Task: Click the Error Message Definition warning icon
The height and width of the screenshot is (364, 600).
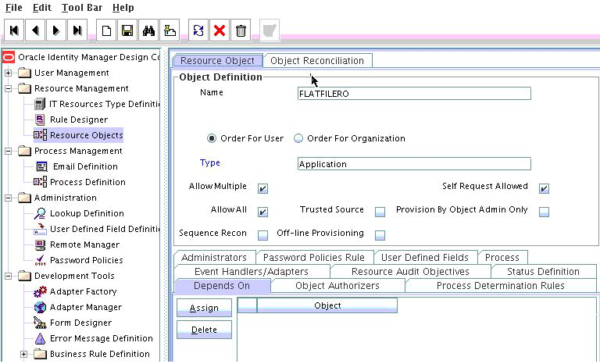Action: [40, 338]
